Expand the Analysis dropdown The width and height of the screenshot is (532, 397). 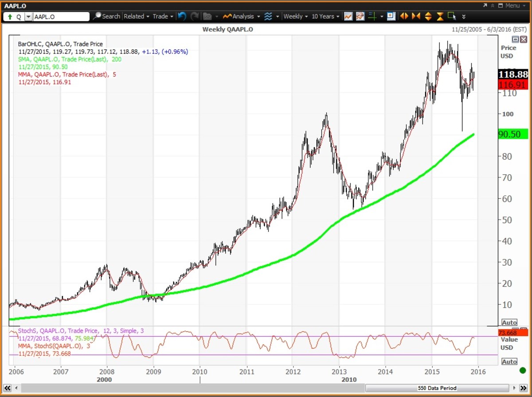coord(242,16)
